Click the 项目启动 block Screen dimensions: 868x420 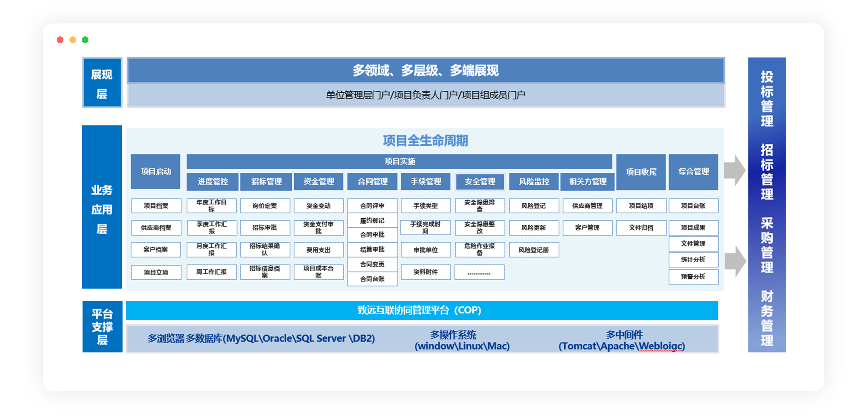pos(156,171)
